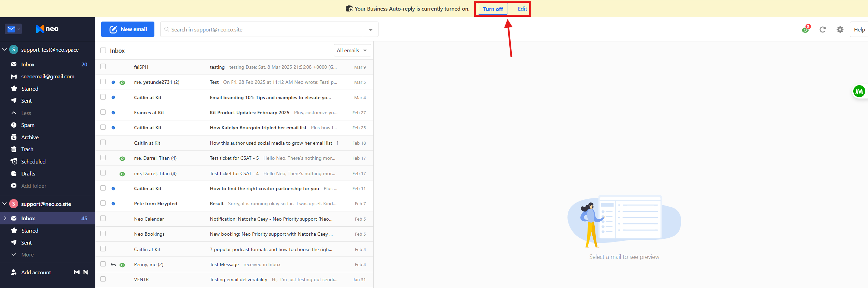
Task: Click unread dot on Pete from Ekrypted row
Action: tap(113, 204)
